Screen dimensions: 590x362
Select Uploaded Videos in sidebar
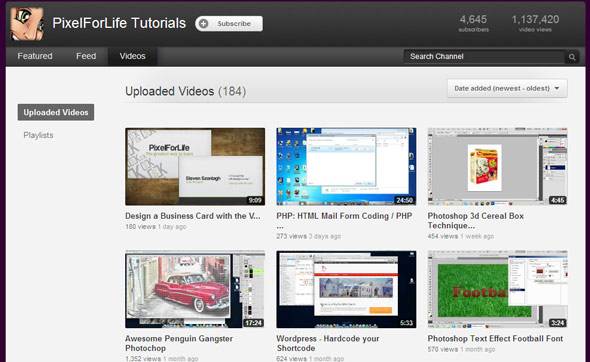coord(56,112)
